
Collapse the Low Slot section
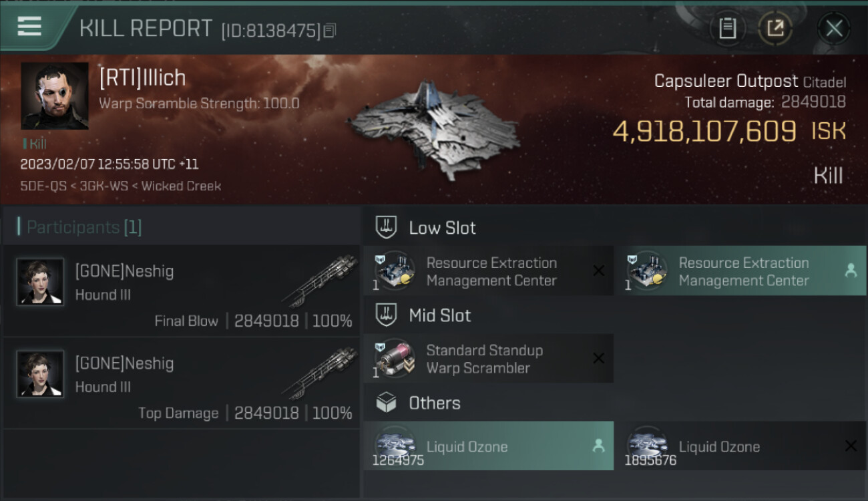[441, 228]
